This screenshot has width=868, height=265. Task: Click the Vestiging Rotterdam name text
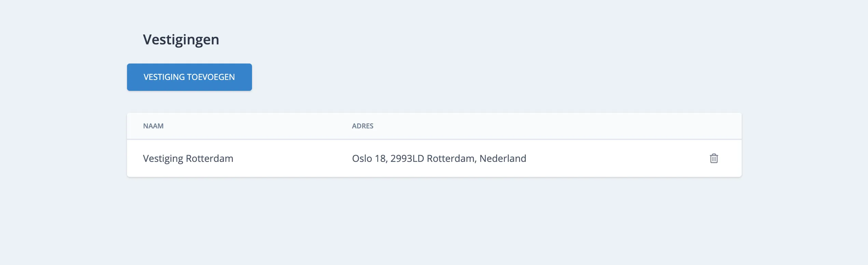coord(188,158)
